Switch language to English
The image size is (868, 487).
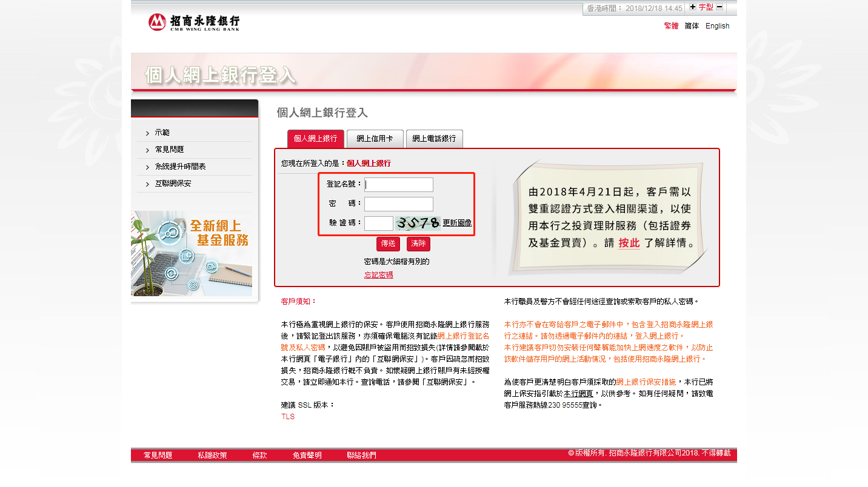(x=717, y=26)
